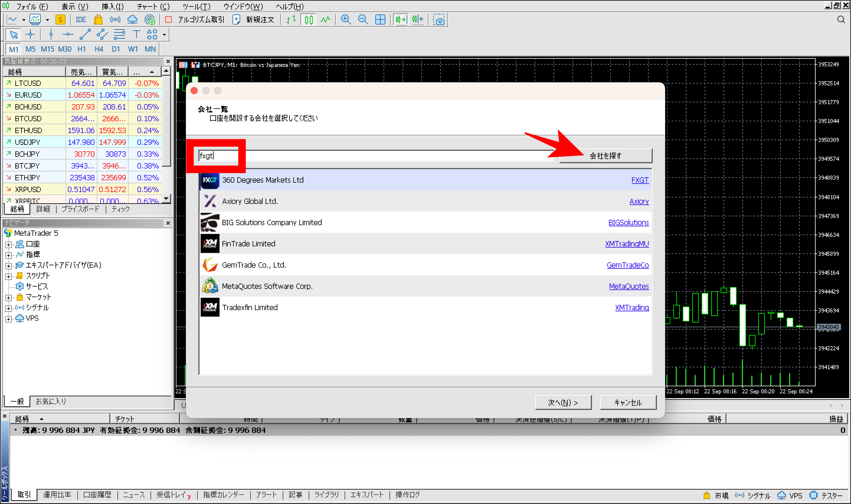Capture a chart screenshot with the camera icon
The width and height of the screenshot is (851, 504).
tap(439, 19)
